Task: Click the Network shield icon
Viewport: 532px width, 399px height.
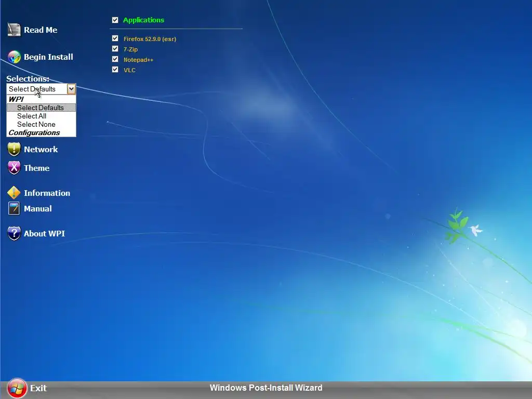Action: [14, 149]
